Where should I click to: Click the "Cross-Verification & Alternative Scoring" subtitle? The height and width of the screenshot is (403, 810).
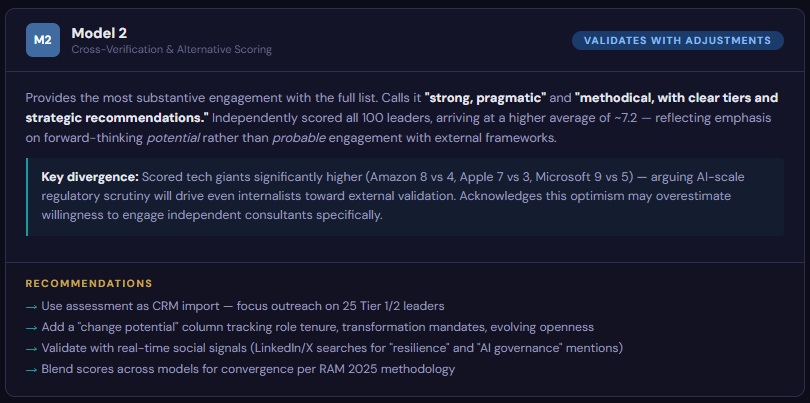(x=171, y=49)
